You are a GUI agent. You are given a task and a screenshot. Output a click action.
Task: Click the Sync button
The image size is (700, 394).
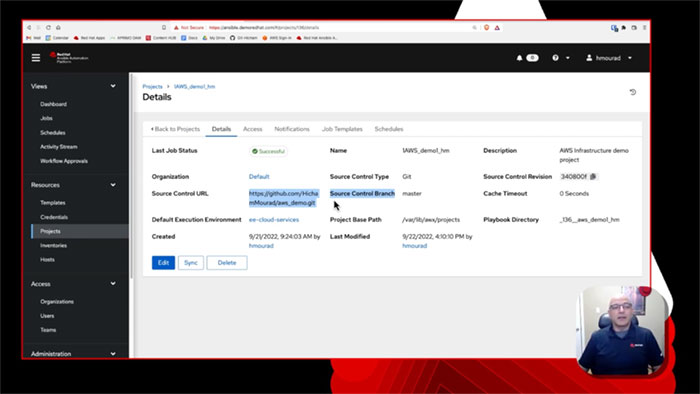coord(191,262)
